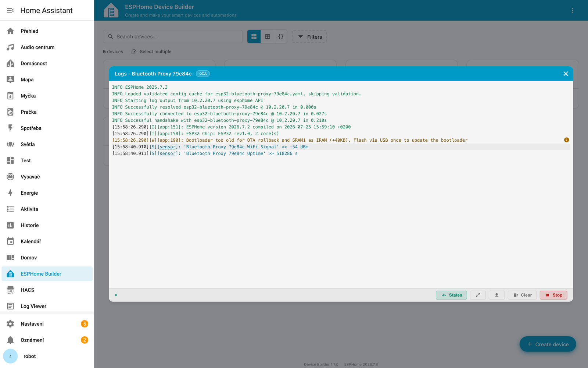
Task: Click the Oznámení badge showing 2
Action: (x=85, y=340)
